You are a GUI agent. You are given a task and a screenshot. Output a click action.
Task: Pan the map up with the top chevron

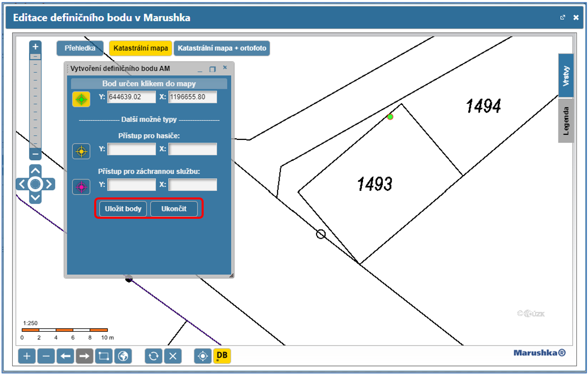pos(35,170)
